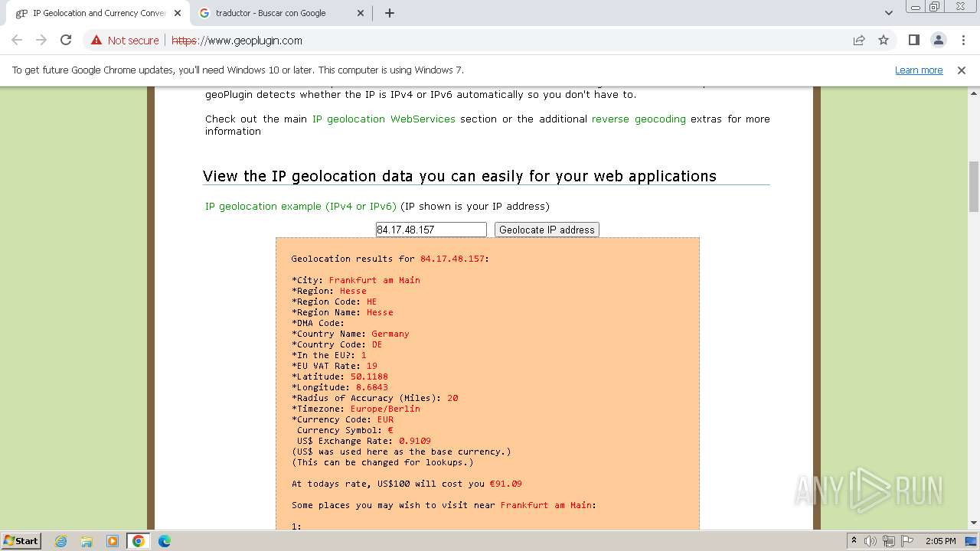Open the Learn more link
This screenshot has width=980, height=551.
click(919, 70)
